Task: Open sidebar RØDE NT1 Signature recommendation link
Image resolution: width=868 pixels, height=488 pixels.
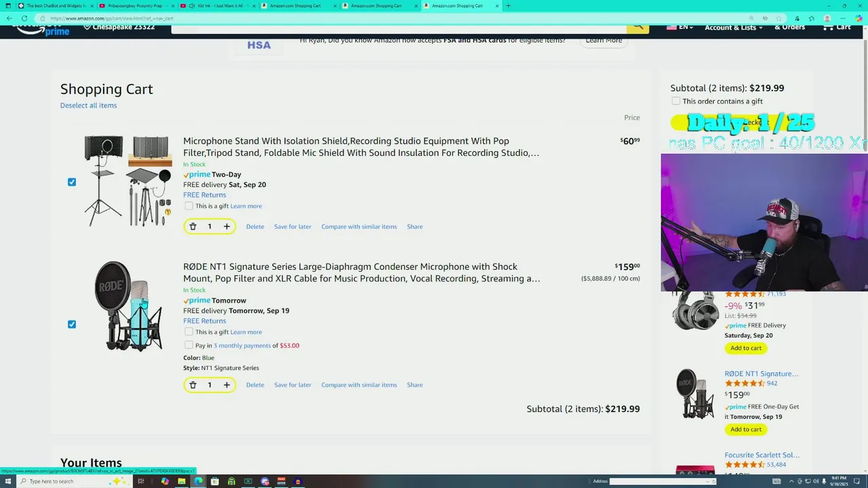Action: tap(761, 374)
